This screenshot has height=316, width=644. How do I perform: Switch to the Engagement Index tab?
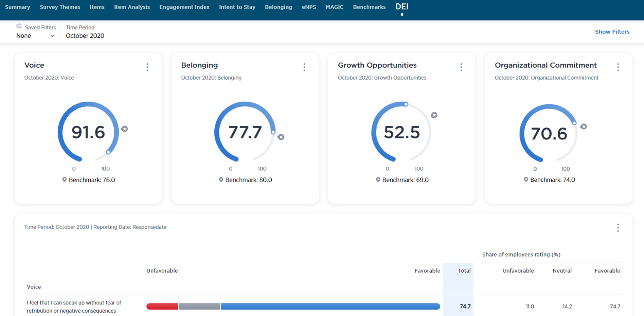(184, 7)
